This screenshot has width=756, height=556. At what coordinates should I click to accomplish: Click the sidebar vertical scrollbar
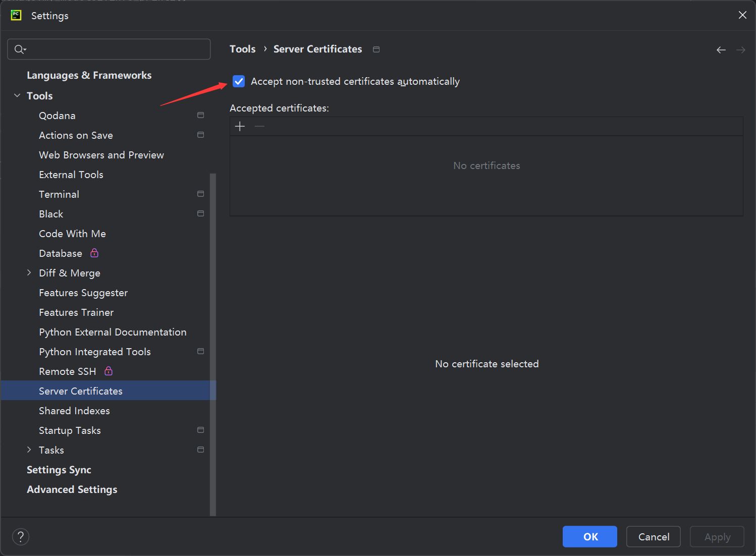tap(213, 343)
